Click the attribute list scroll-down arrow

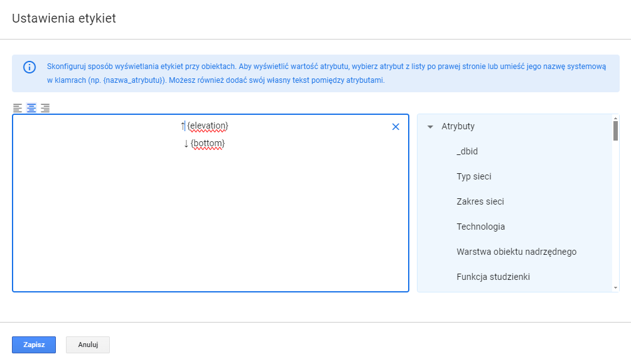615,287
